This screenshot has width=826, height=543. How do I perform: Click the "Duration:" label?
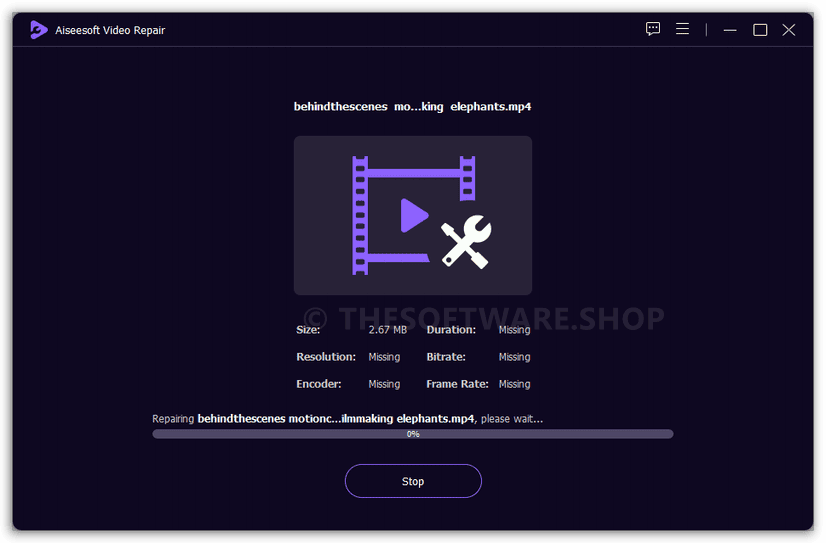click(x=451, y=330)
